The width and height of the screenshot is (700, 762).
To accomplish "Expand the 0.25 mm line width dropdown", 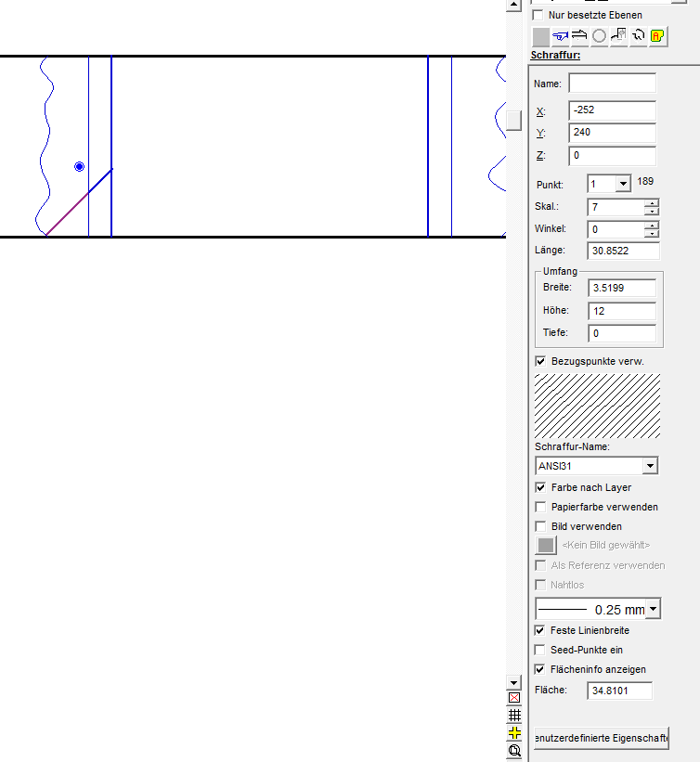I will pos(654,610).
